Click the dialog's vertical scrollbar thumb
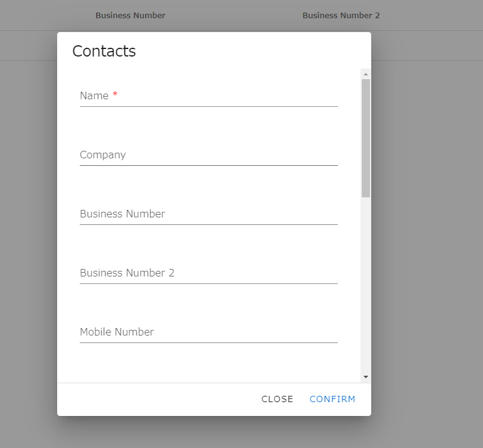Screen dimensions: 483x448 point(366,138)
